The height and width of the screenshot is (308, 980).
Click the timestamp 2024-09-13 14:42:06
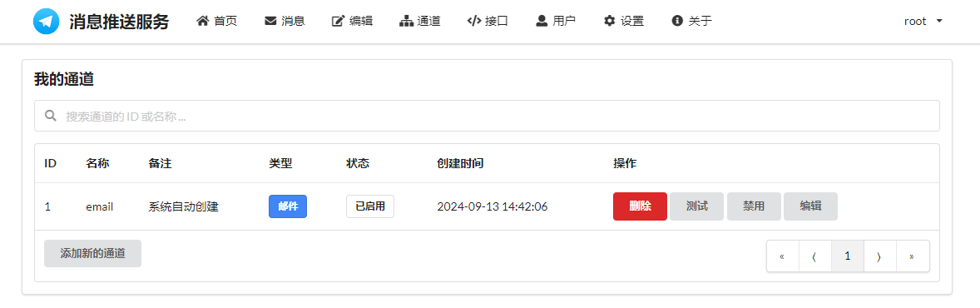(x=492, y=206)
